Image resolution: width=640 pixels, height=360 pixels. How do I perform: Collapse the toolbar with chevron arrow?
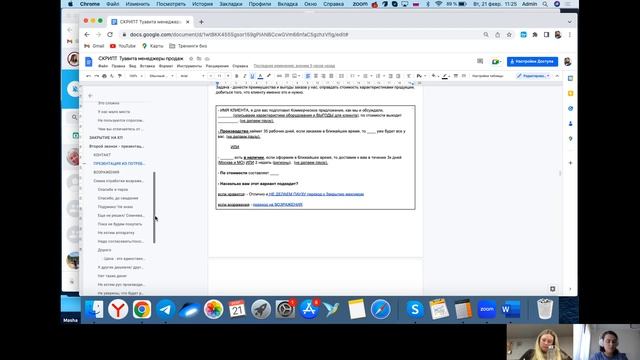(x=557, y=76)
